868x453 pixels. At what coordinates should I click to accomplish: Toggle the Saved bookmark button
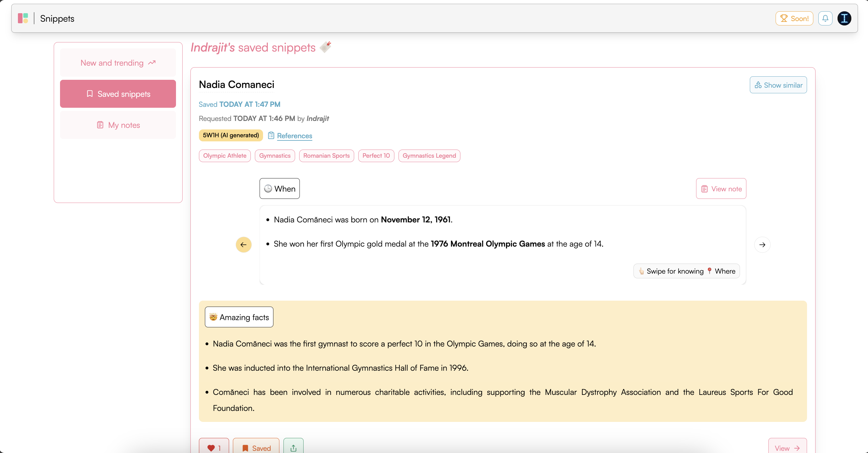click(x=256, y=448)
